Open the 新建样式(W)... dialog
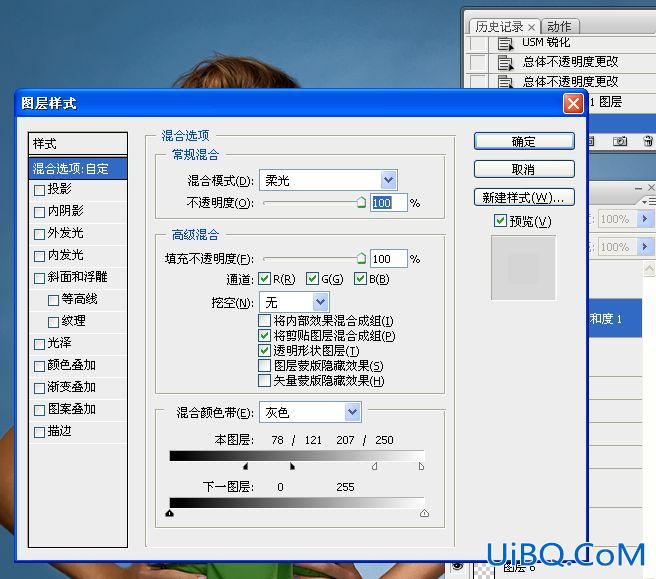The height and width of the screenshot is (579, 656). pos(524,197)
